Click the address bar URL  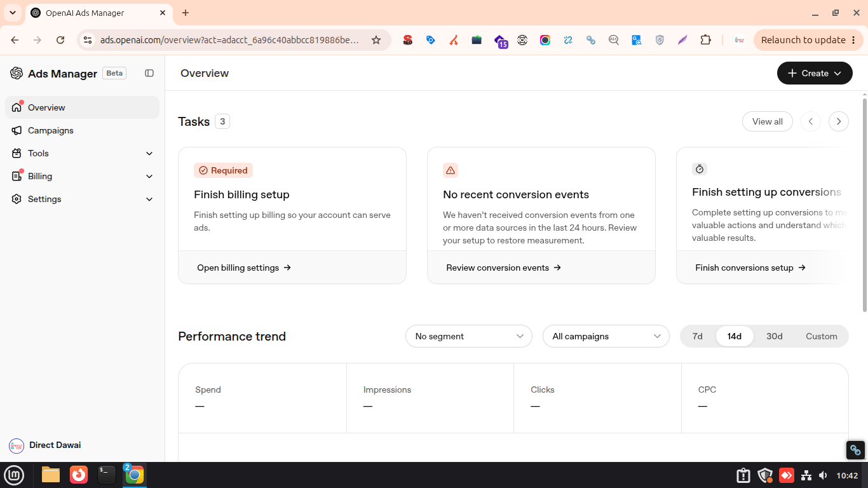229,40
